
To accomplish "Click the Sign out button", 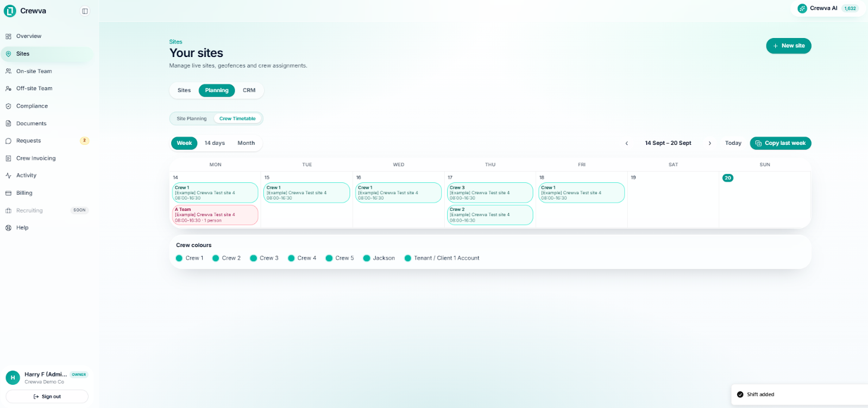I will (47, 396).
